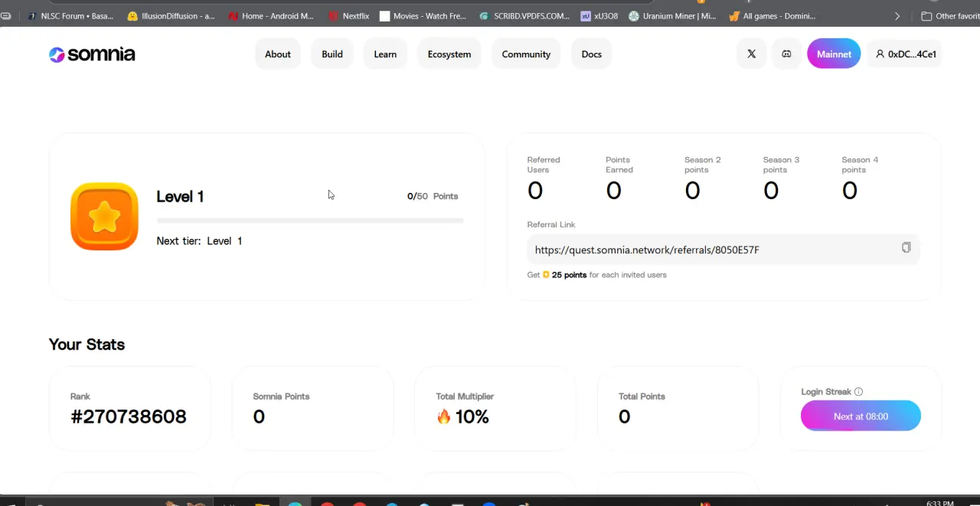Screen dimensions: 980x506
Task: Click the 25 points invite text
Action: (x=569, y=275)
